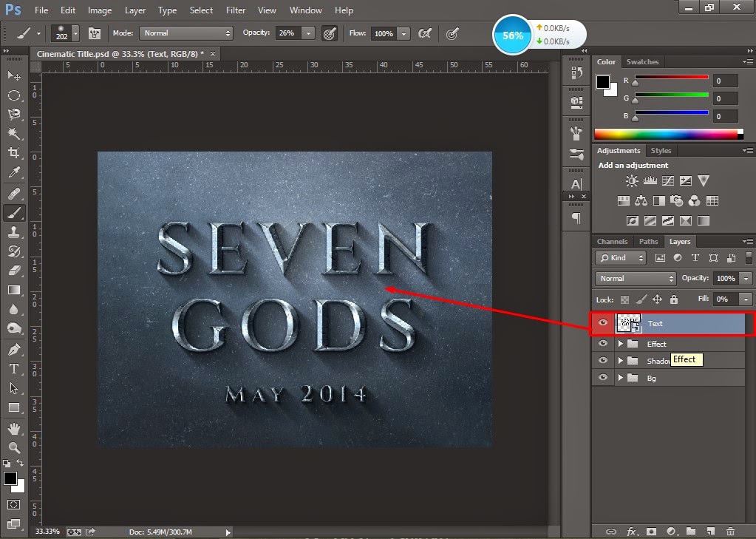
Task: Hide the Bg layer group
Action: coord(603,378)
